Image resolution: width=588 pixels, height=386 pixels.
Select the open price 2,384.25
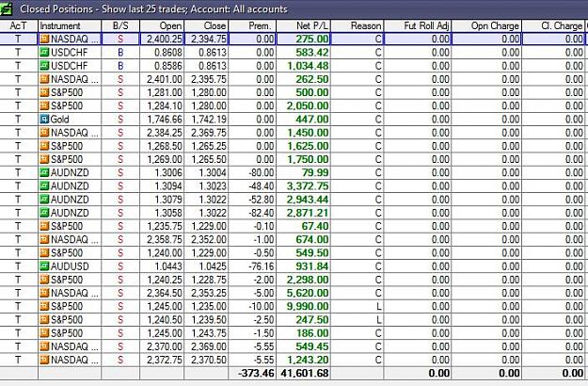click(x=165, y=133)
